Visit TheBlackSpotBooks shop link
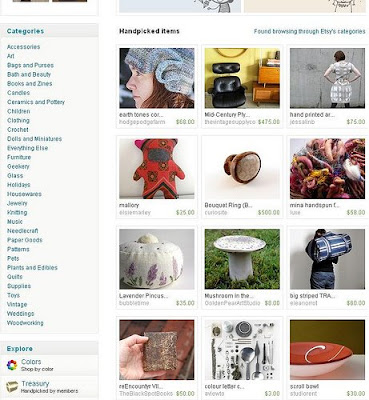The width and height of the screenshot is (369, 400). [x=146, y=394]
